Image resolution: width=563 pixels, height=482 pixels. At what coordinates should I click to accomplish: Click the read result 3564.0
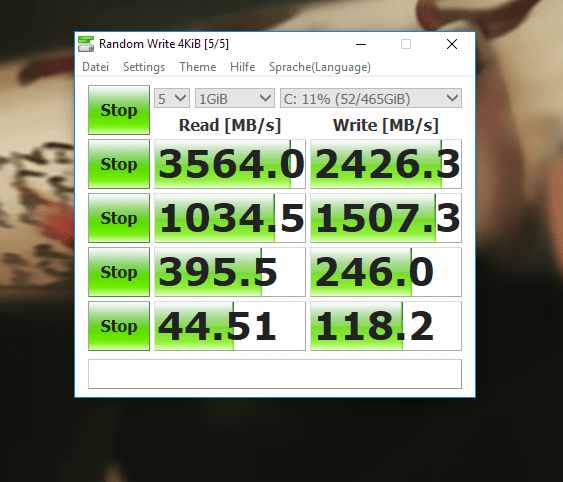230,164
